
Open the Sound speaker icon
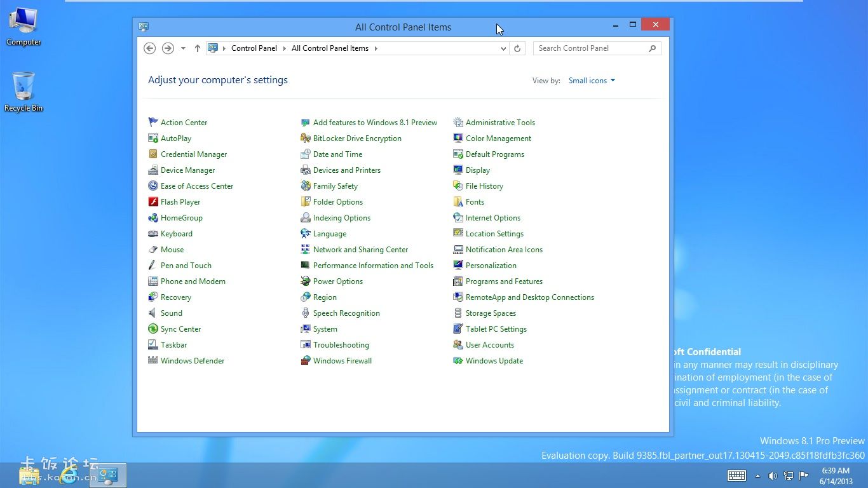(153, 313)
